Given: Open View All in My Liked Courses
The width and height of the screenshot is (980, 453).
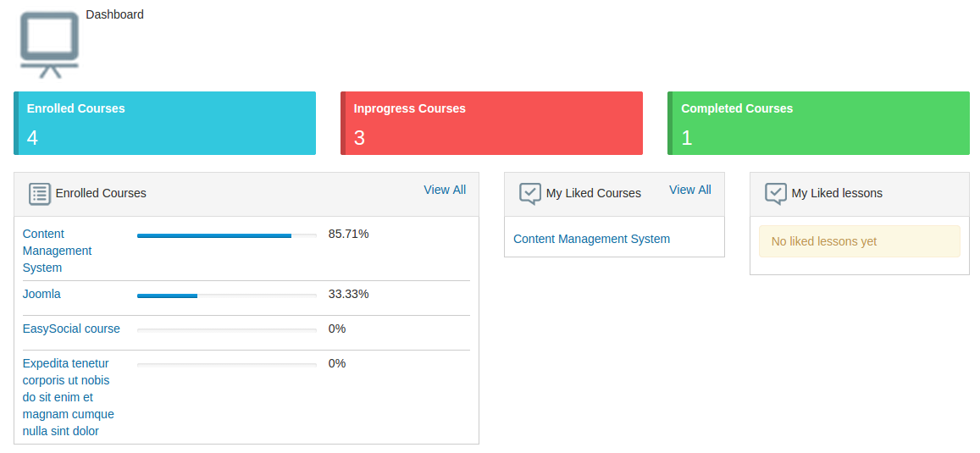Looking at the screenshot, I should [689, 190].
